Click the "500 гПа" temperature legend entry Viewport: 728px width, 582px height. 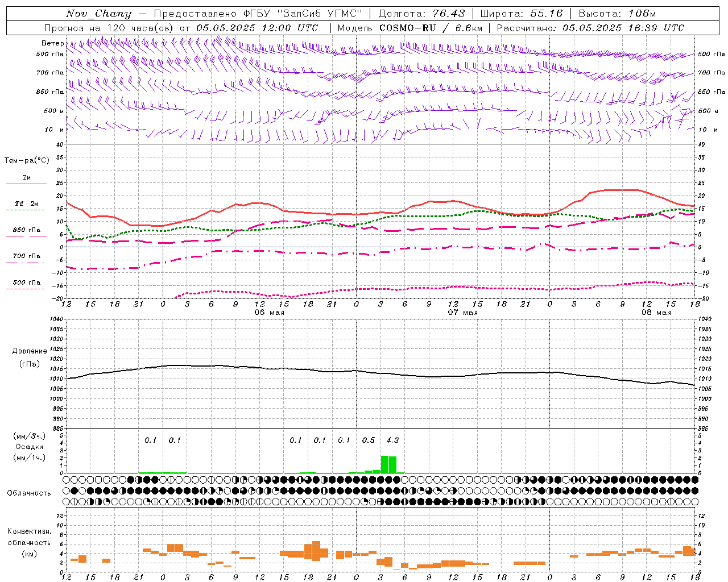(x=27, y=282)
